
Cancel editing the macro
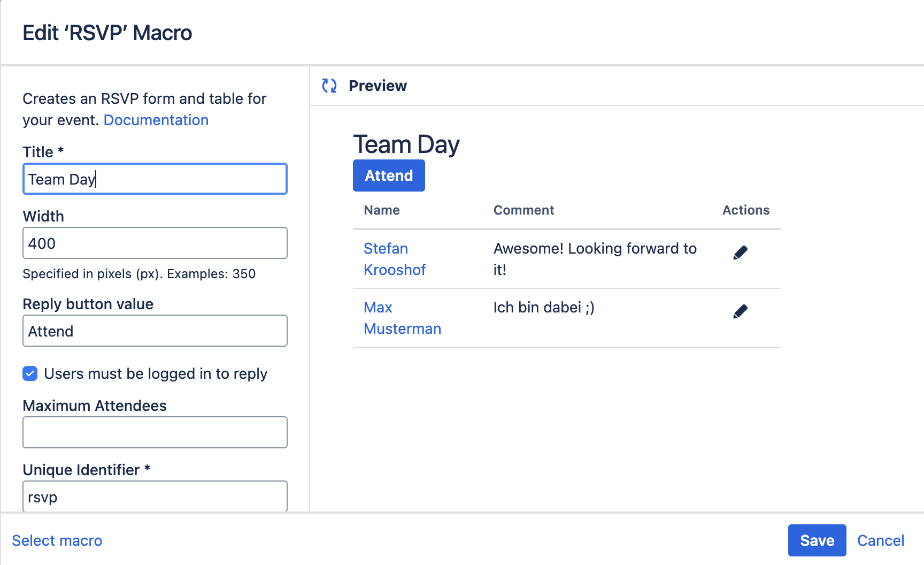point(880,540)
